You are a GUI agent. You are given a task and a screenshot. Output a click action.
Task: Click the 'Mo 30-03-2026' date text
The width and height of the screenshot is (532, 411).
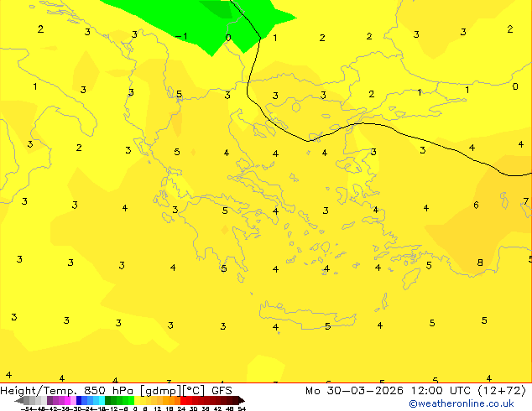354,391
